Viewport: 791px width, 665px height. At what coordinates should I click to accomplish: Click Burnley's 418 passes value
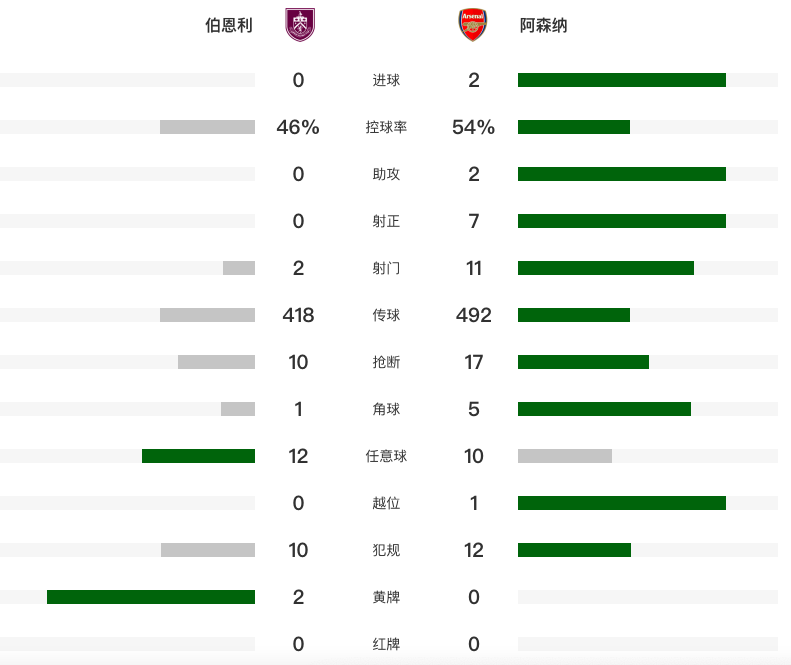(x=298, y=315)
